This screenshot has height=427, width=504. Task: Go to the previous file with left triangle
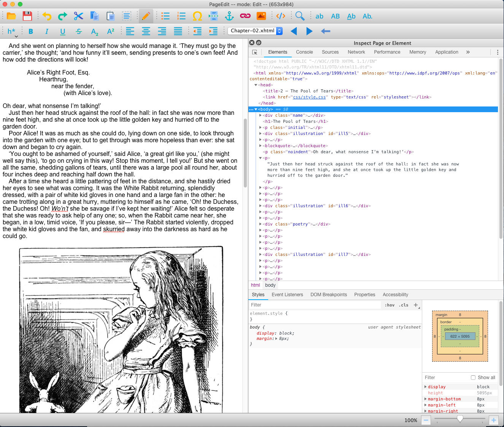(x=294, y=31)
